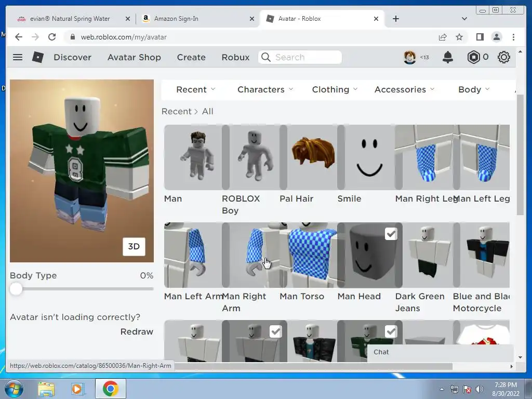The width and height of the screenshot is (532, 399).
Task: Click Chrome icon in taskbar
Action: [111, 389]
